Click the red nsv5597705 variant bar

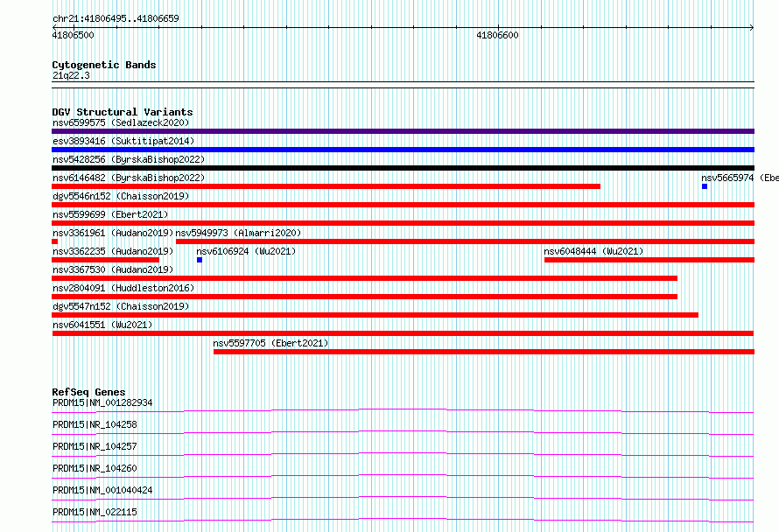[x=484, y=352]
